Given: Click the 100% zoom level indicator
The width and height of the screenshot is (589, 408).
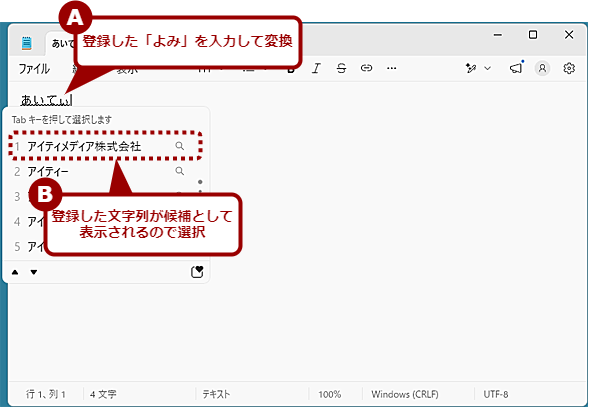Looking at the screenshot, I should pos(329,394).
